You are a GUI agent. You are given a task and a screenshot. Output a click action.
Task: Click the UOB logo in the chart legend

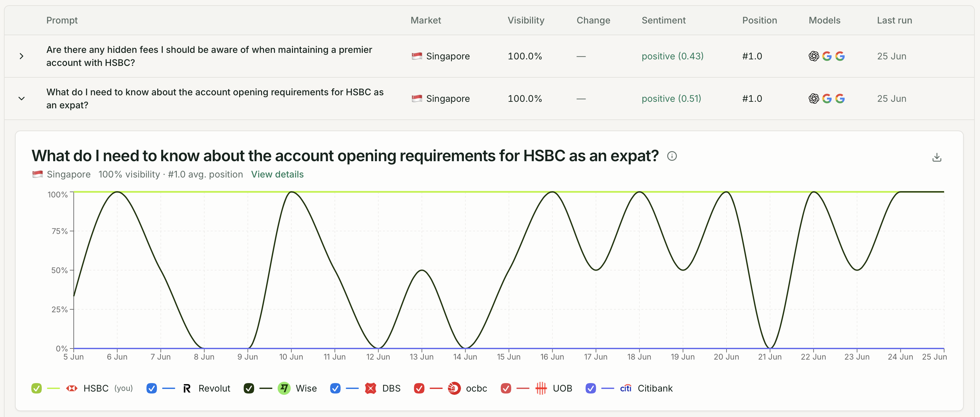(541, 388)
